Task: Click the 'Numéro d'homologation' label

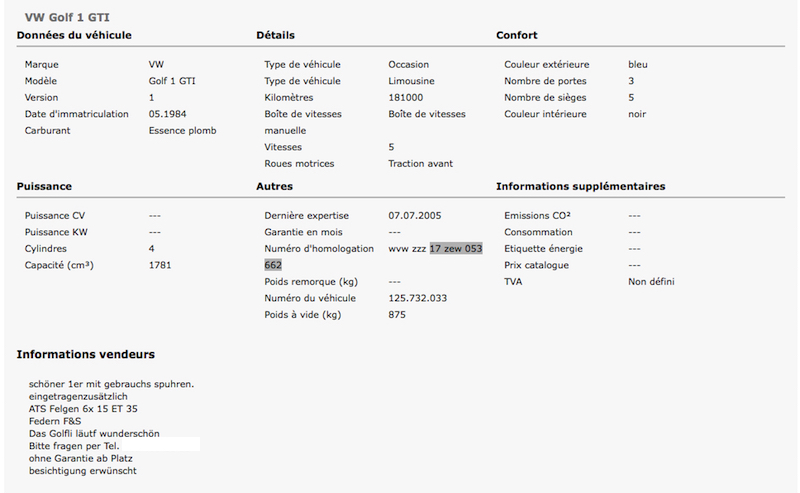Action: click(319, 249)
